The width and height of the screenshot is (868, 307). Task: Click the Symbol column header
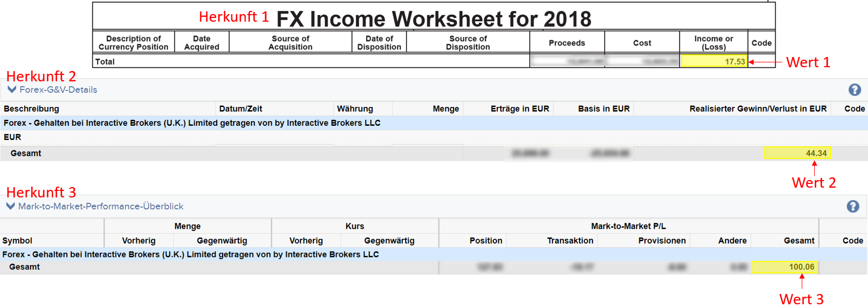17,241
